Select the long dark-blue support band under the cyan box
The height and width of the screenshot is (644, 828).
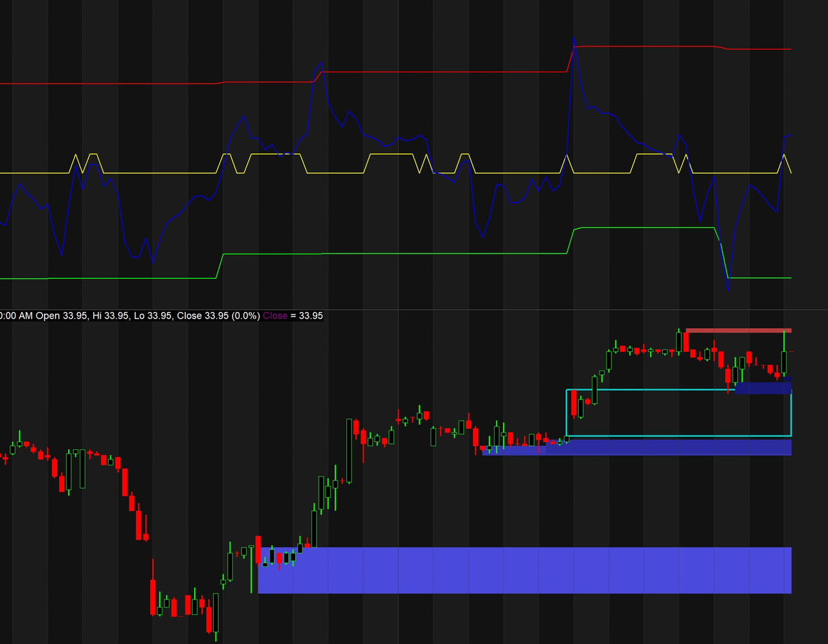tap(637, 447)
